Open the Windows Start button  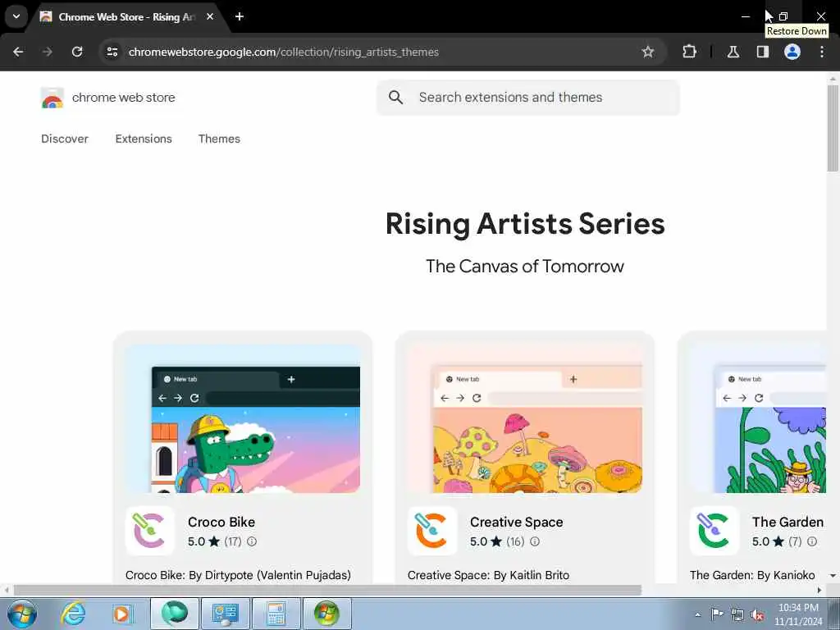point(22,614)
